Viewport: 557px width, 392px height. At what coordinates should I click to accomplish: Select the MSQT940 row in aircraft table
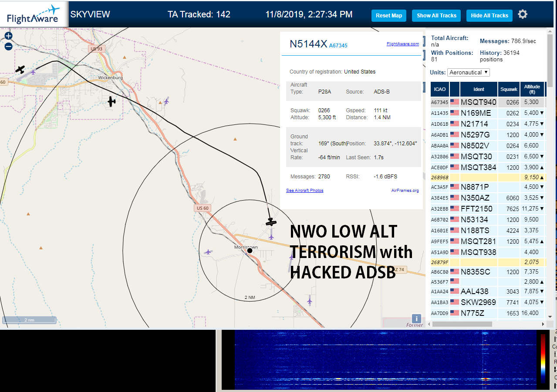point(488,102)
